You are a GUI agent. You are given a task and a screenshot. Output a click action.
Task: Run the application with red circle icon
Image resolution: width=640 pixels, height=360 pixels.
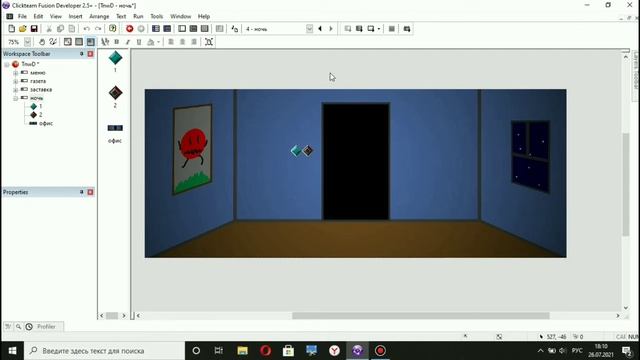coord(129,29)
